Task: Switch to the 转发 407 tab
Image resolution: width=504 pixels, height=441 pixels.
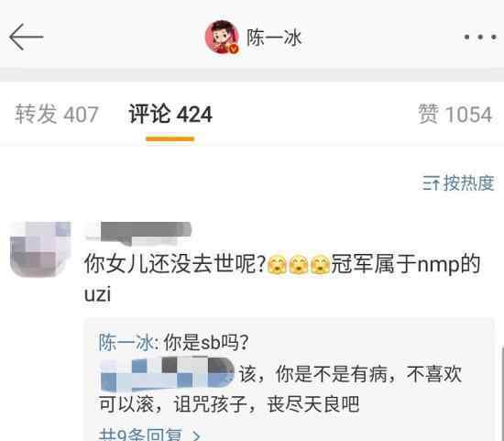Action: coord(57,115)
